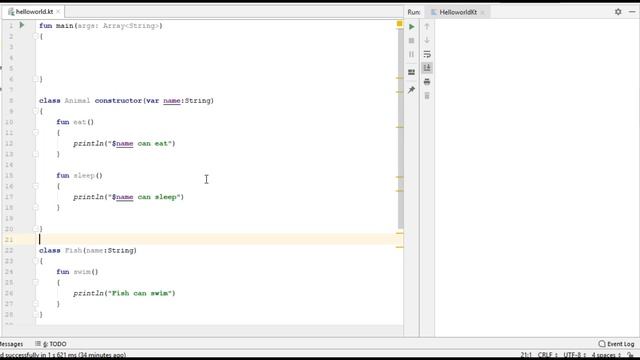This screenshot has height=360, width=640.
Task: Open the Event Log
Action: (x=616, y=344)
